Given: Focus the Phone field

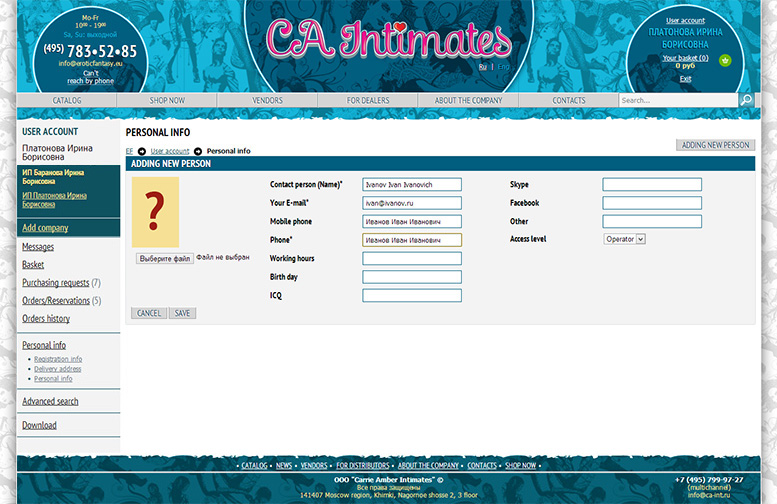Looking at the screenshot, I should click(412, 240).
